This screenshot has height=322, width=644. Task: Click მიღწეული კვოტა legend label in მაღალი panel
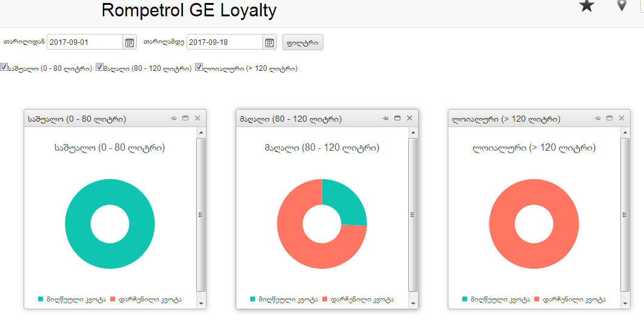288,300
